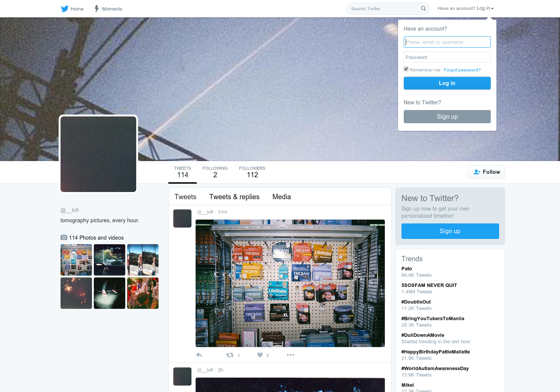The height and width of the screenshot is (392, 560).
Task: View the Followers count tab
Action: coord(252,172)
